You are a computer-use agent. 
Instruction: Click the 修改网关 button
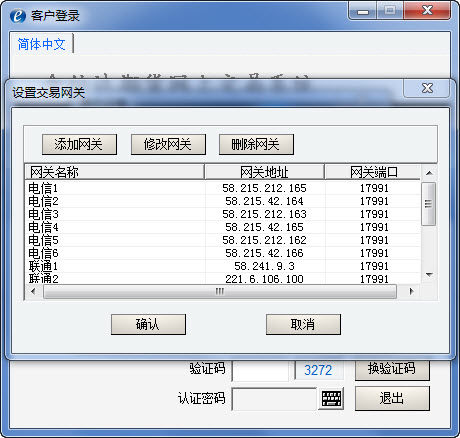tap(168, 144)
